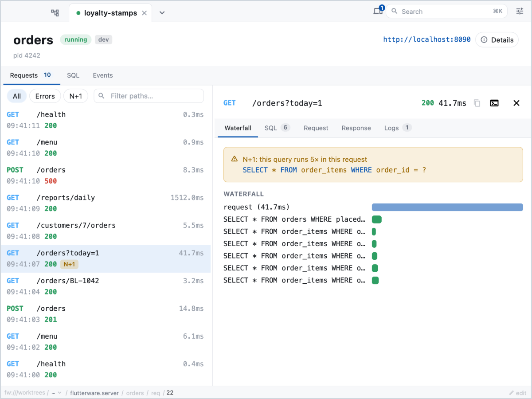Click the edit pencil in status bar

517,393
